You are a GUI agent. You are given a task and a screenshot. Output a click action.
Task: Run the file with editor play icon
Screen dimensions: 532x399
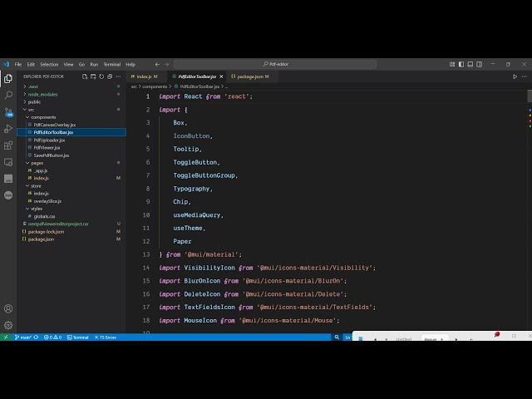[515, 76]
